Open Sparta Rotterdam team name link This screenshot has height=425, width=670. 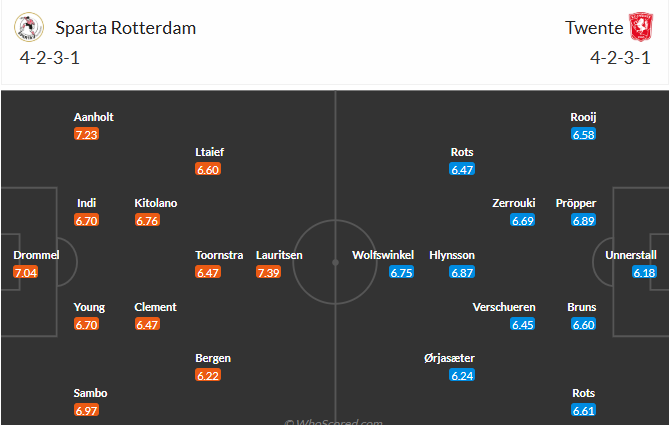(x=126, y=28)
